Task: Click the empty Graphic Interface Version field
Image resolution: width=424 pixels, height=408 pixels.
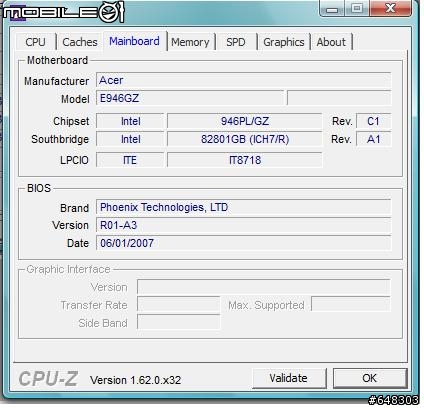Action: point(264,287)
